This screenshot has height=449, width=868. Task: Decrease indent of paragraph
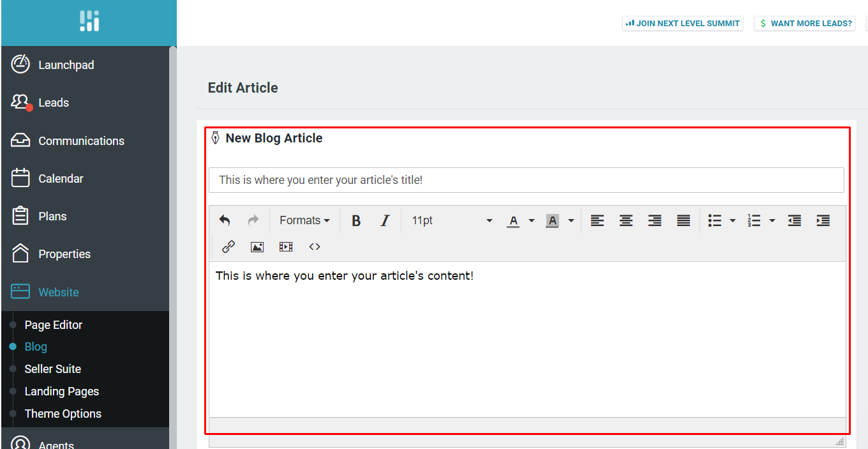(795, 220)
